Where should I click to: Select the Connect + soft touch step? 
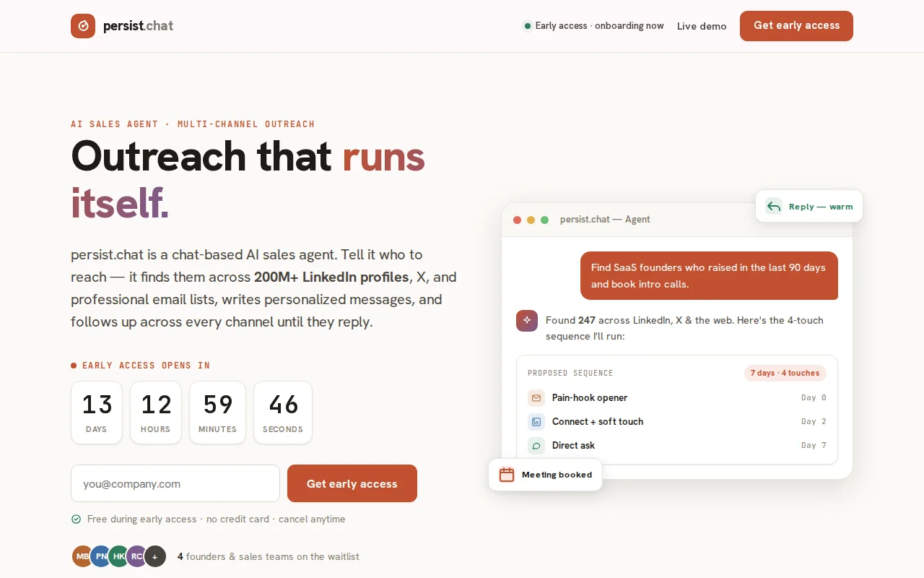click(677, 421)
